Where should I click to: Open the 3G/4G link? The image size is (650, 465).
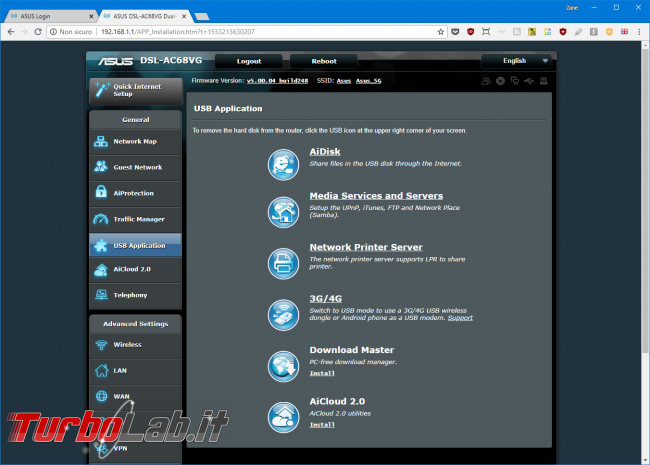click(x=326, y=298)
